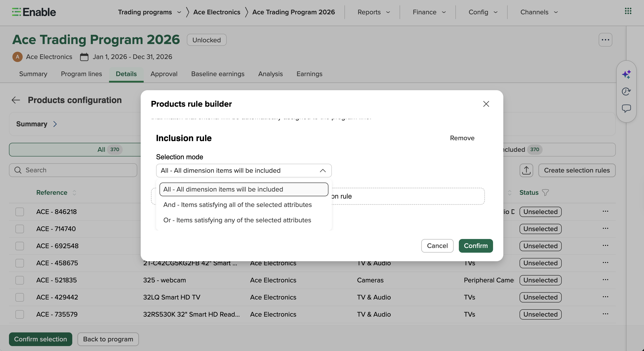644x351 pixels.
Task: Open row actions for ACE - 521835
Action: pos(605,280)
